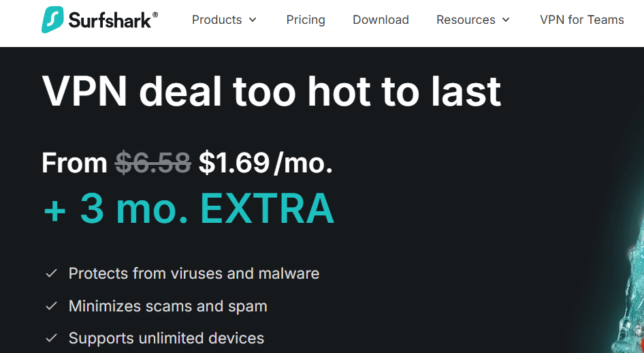The height and width of the screenshot is (353, 644).
Task: Click the Surfshark brand name text
Action: pyautogui.click(x=113, y=20)
